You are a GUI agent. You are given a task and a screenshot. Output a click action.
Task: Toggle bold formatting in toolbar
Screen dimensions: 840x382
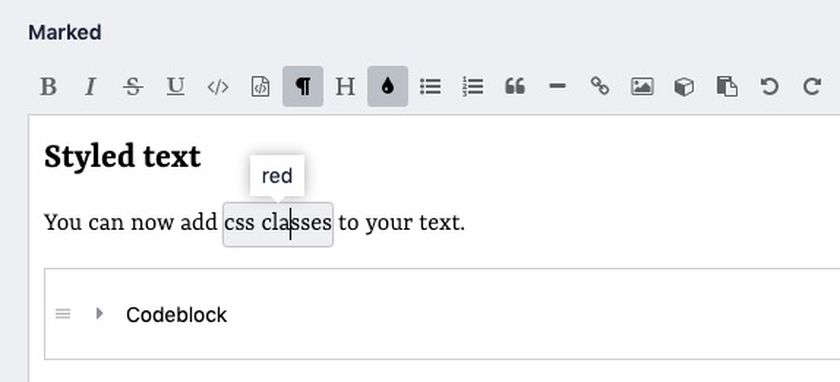tap(48, 86)
